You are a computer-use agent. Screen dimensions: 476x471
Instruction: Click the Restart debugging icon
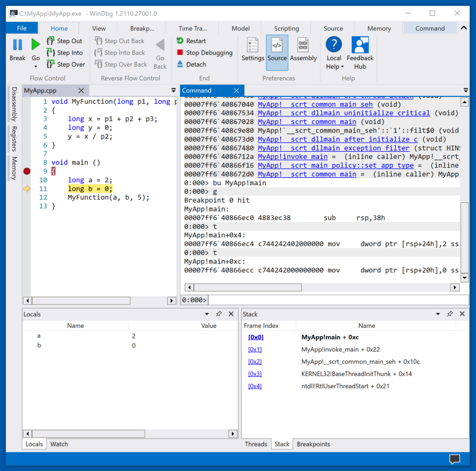180,41
